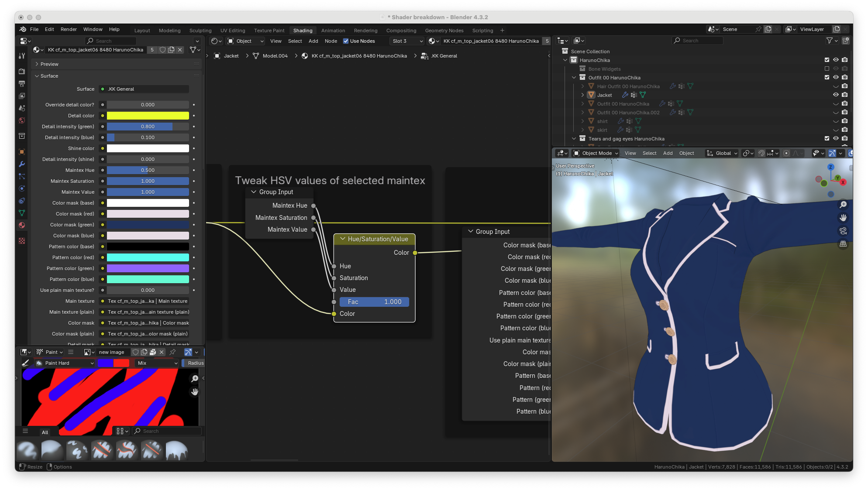The height and width of the screenshot is (490, 868).
Task: Toggle camera view icon in viewport
Action: tap(843, 231)
